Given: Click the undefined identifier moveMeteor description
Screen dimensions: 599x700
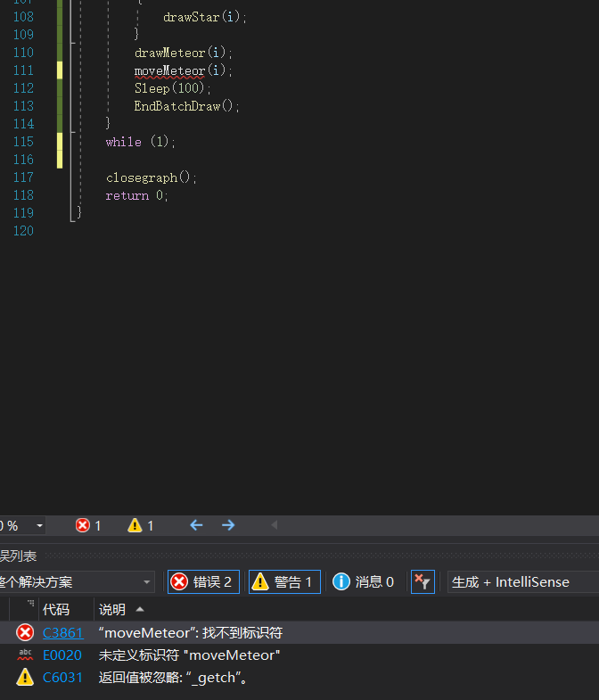Looking at the screenshot, I should (x=189, y=655).
